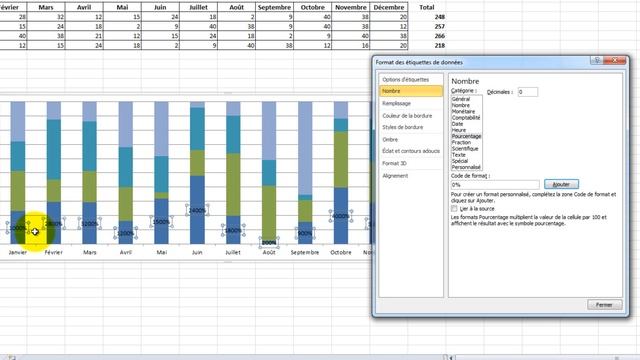Select top light-blue segment of Septembre bar
Image resolution: width=640 pixels, height=360 pixels.
(x=305, y=148)
